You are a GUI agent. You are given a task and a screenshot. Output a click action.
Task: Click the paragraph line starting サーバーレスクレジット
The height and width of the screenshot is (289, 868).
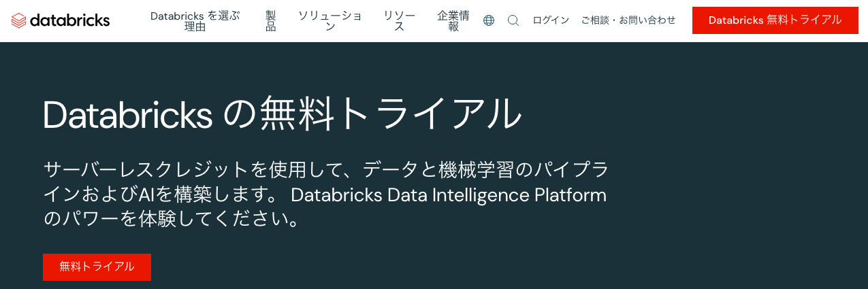[326, 169]
